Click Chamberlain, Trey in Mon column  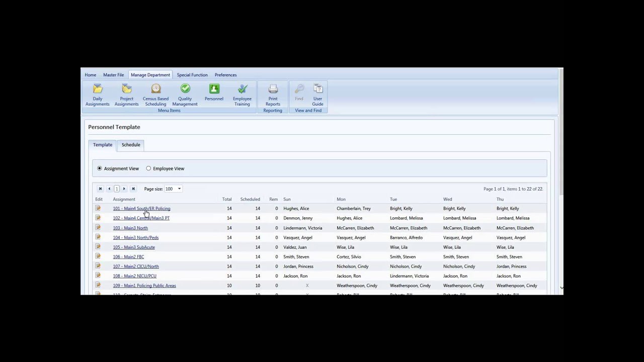tap(354, 209)
